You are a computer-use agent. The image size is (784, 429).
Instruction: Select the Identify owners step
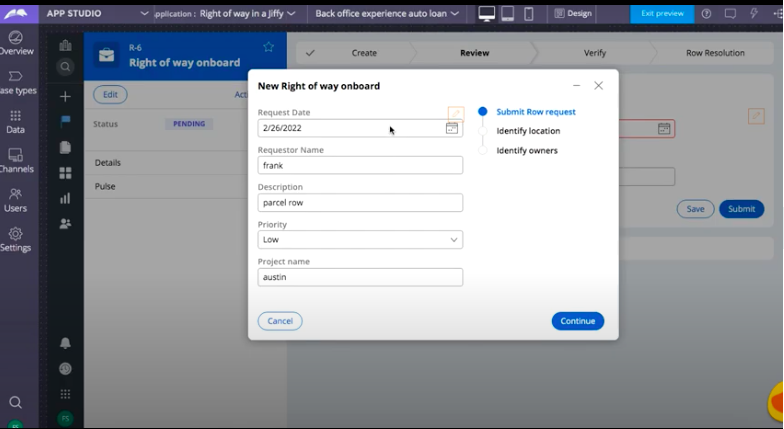coord(526,150)
